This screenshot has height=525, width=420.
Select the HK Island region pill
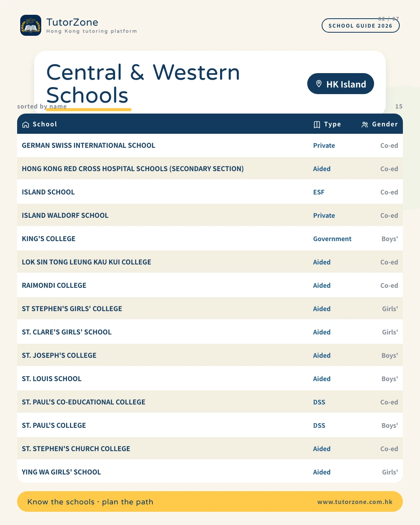(341, 84)
